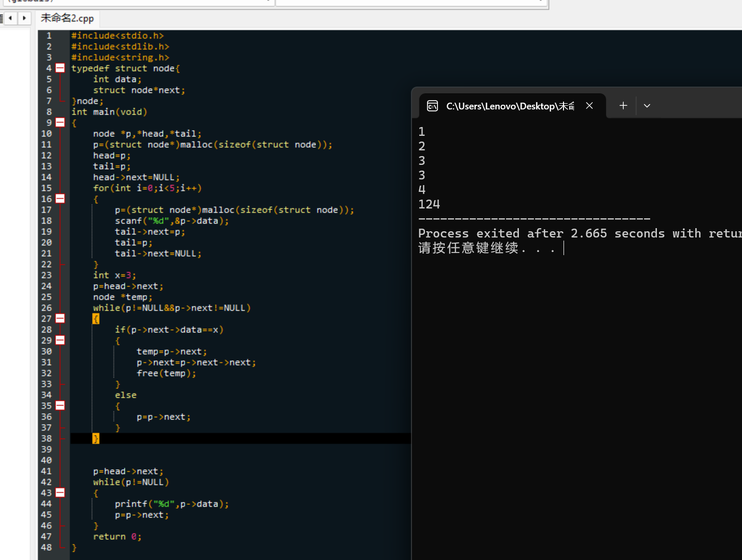Collapse the for loop fold on line 16
The height and width of the screenshot is (560, 742).
(x=60, y=199)
